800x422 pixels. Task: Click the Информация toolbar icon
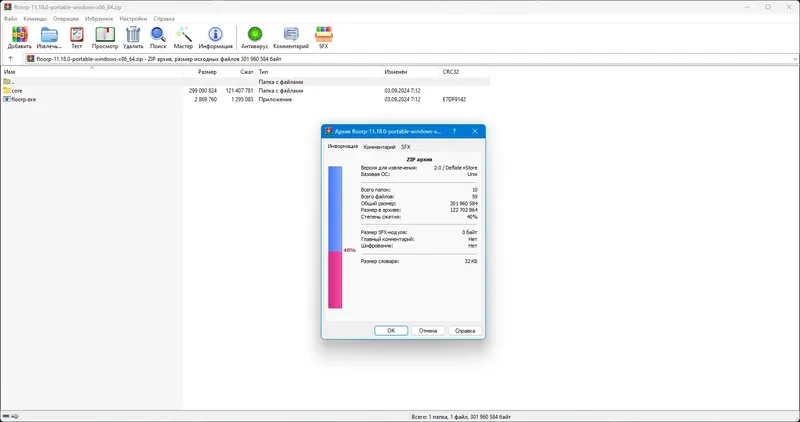click(215, 35)
